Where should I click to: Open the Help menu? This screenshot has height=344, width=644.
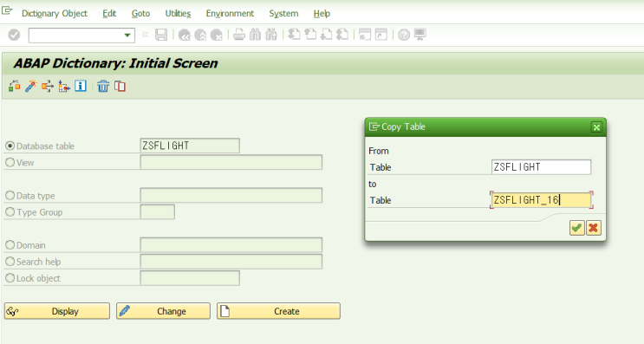click(322, 14)
